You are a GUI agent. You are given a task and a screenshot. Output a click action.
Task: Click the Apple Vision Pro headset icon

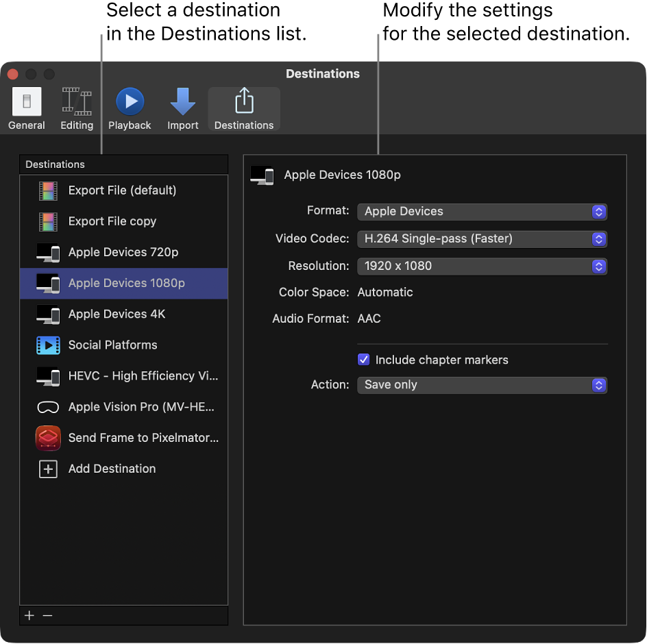click(48, 407)
